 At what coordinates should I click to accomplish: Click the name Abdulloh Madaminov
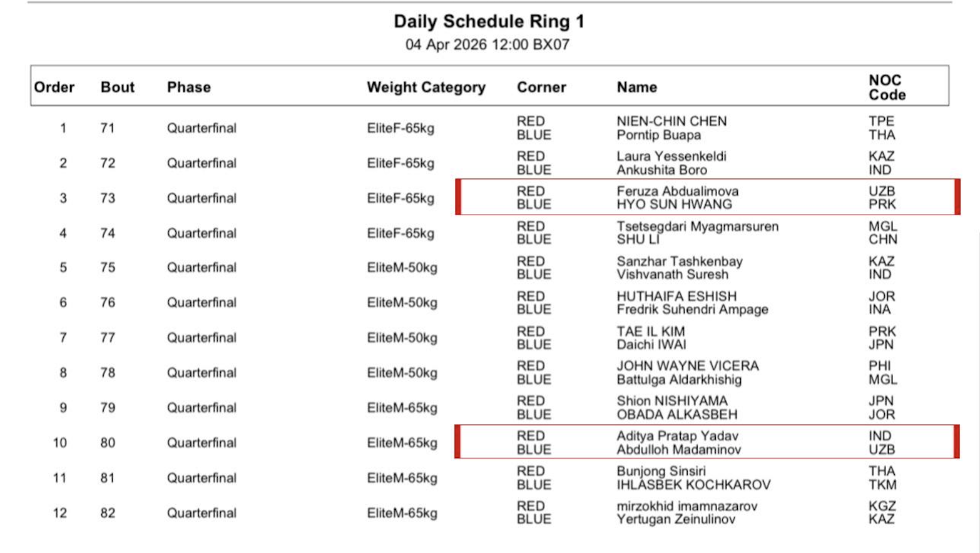678,450
